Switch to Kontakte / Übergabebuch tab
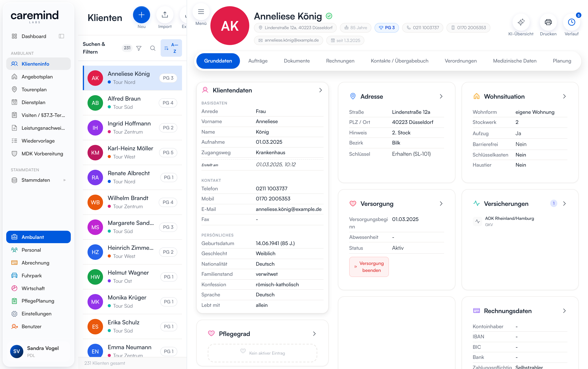The height and width of the screenshot is (369, 588). 400,61
